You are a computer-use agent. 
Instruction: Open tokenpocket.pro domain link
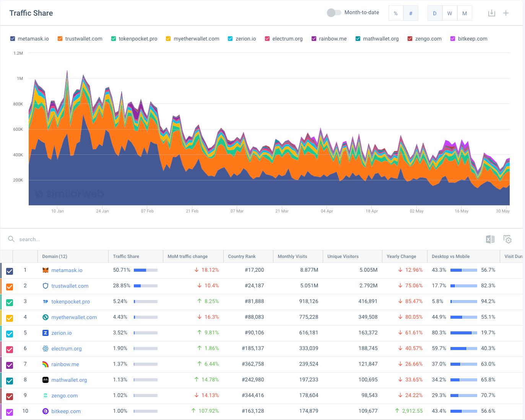coord(71,302)
